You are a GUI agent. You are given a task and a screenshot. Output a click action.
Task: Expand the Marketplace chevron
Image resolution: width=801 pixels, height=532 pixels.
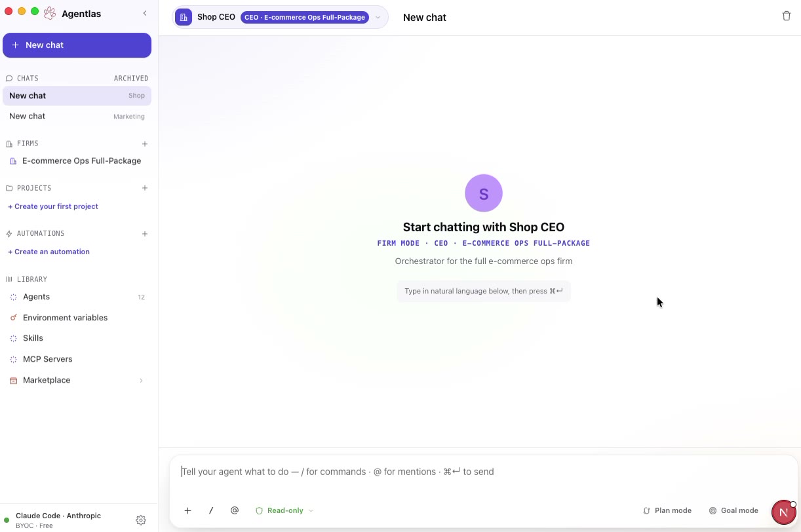click(141, 381)
